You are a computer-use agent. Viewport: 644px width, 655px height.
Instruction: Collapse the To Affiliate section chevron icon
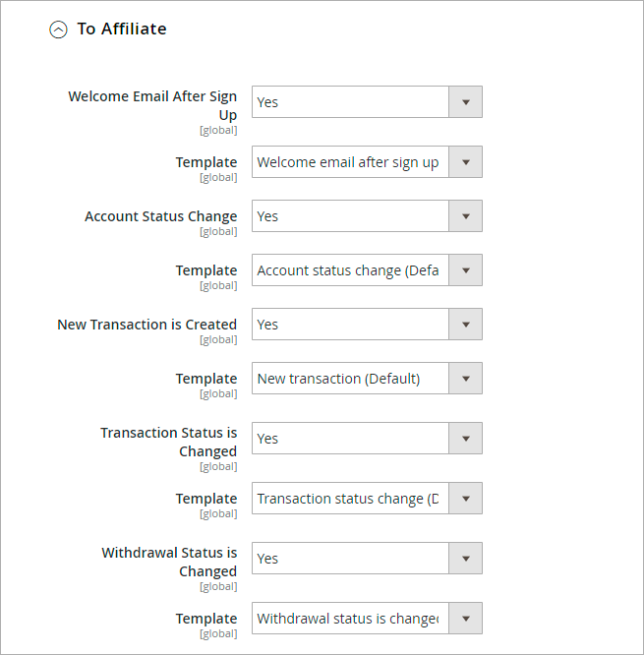pyautogui.click(x=59, y=30)
